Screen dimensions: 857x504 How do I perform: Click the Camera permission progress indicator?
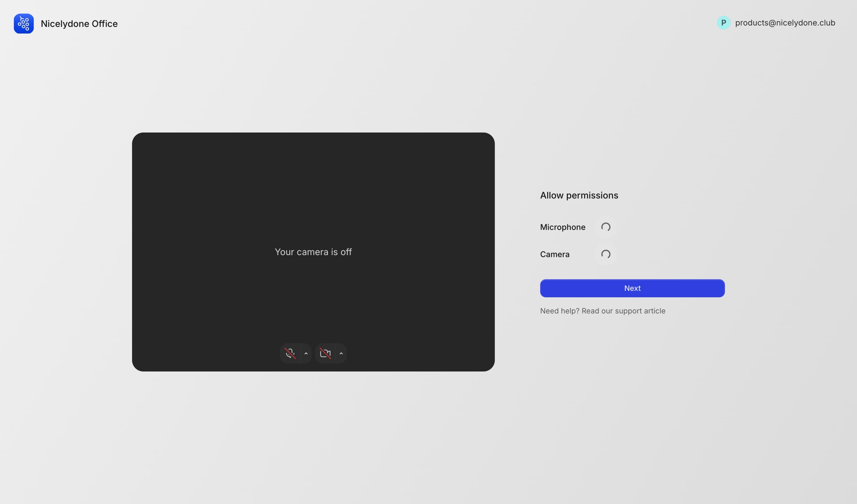tap(605, 254)
